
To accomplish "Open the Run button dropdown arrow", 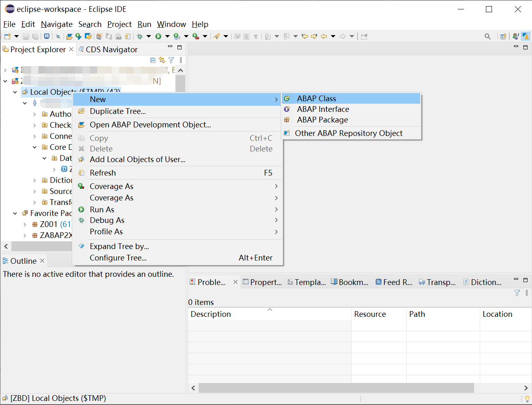I will pyautogui.click(x=167, y=36).
